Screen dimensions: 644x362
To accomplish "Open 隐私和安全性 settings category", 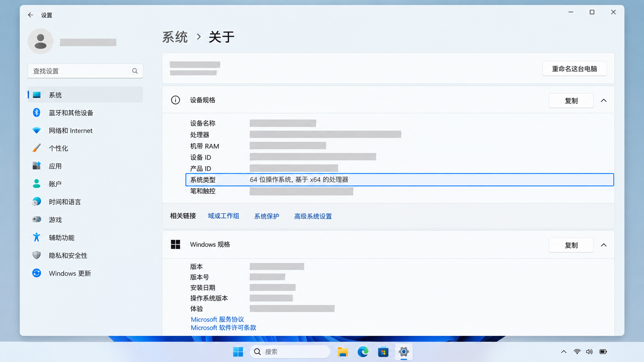I will tap(86, 255).
